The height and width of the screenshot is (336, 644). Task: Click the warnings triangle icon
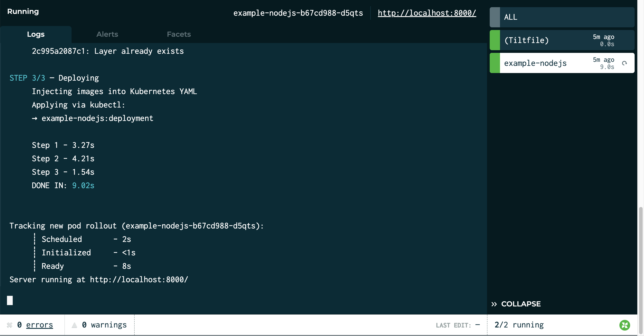(74, 325)
